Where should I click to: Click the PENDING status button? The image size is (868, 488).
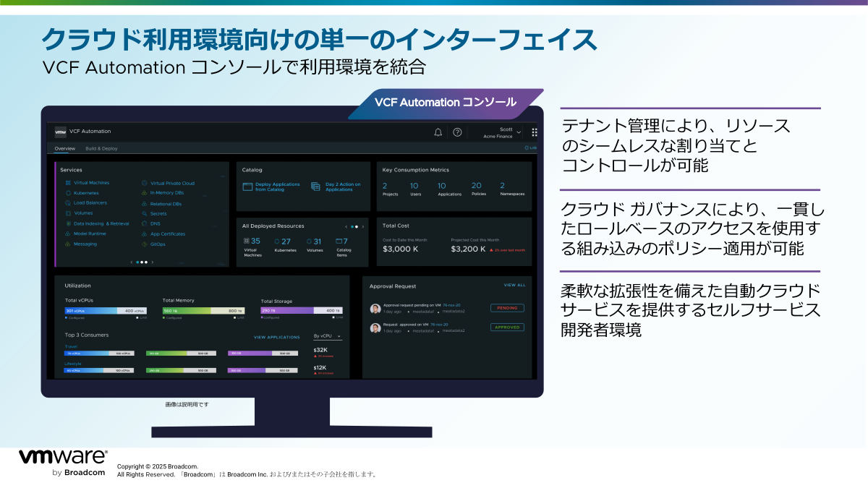click(507, 308)
